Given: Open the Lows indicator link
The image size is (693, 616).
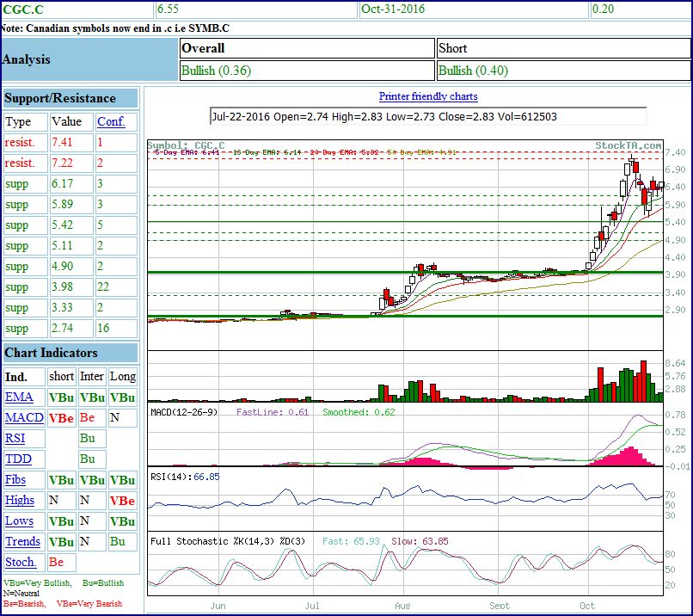Looking at the screenshot, I should (19, 521).
